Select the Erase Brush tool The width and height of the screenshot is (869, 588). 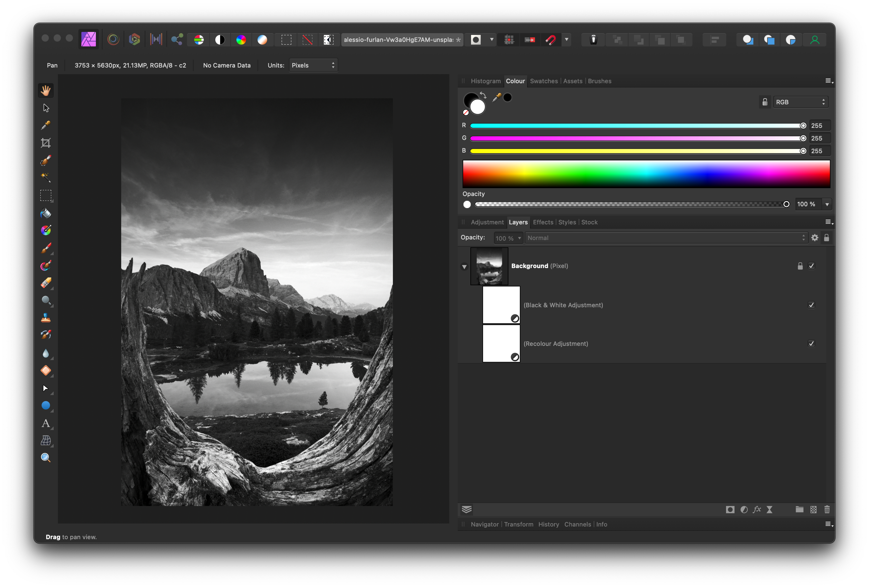pyautogui.click(x=46, y=283)
